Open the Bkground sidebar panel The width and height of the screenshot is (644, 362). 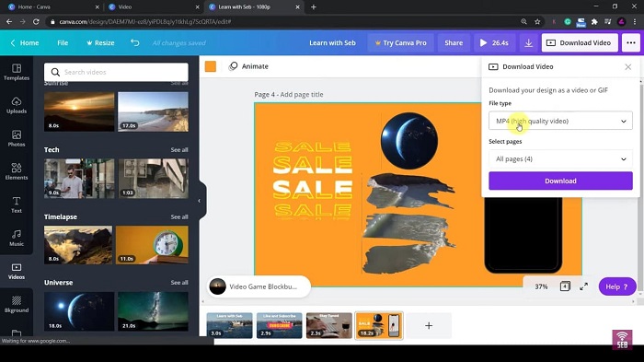[x=17, y=305]
